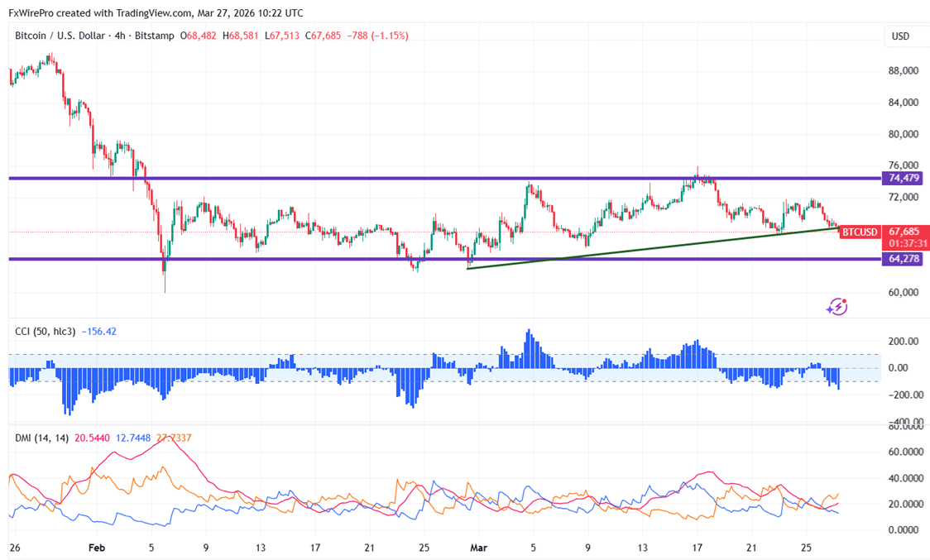Click the 26 label on time axis
This screenshot has width=930, height=560.
tap(15, 548)
